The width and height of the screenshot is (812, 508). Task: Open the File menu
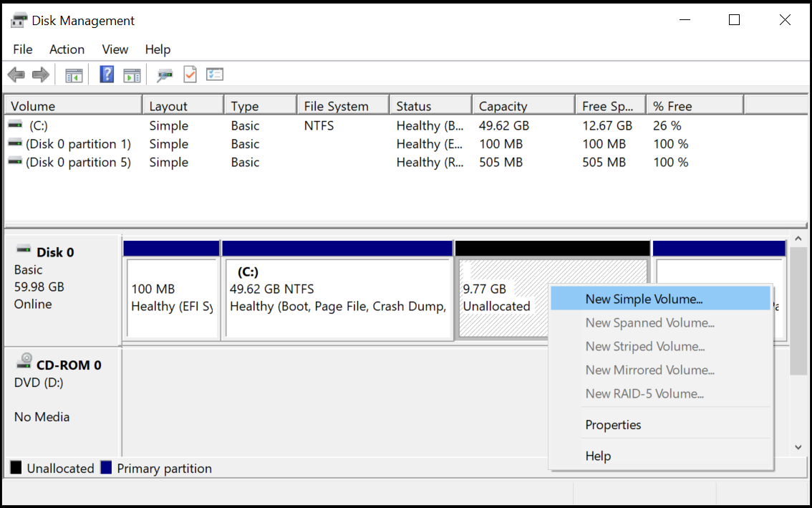click(23, 49)
